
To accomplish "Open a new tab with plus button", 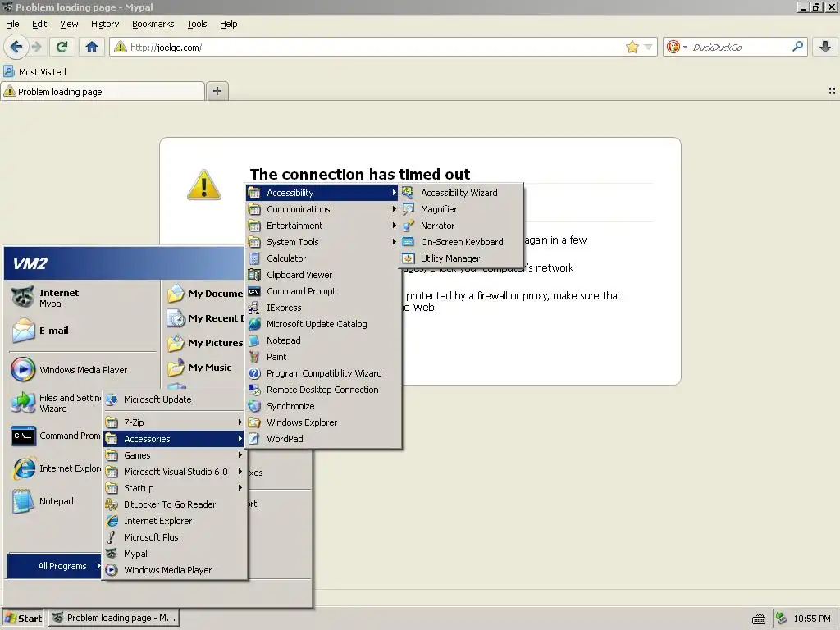I will coord(217,91).
